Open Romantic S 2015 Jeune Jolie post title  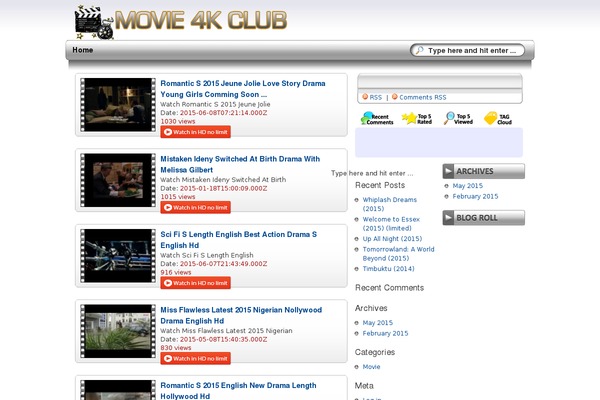[x=243, y=89]
